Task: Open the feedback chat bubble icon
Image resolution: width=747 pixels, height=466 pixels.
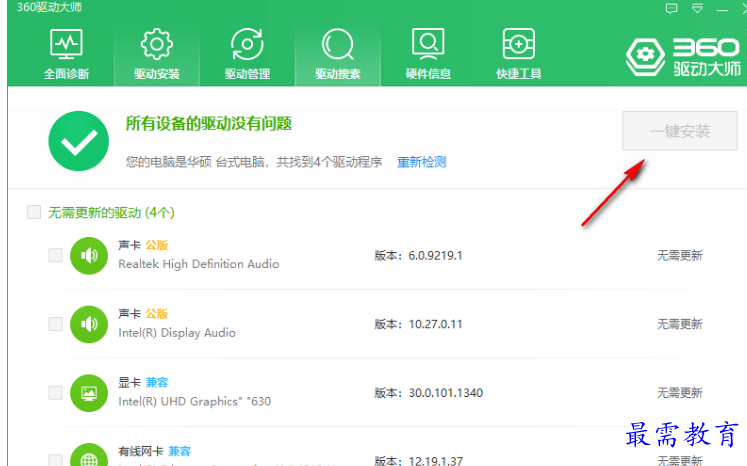Action: pyautogui.click(x=671, y=8)
